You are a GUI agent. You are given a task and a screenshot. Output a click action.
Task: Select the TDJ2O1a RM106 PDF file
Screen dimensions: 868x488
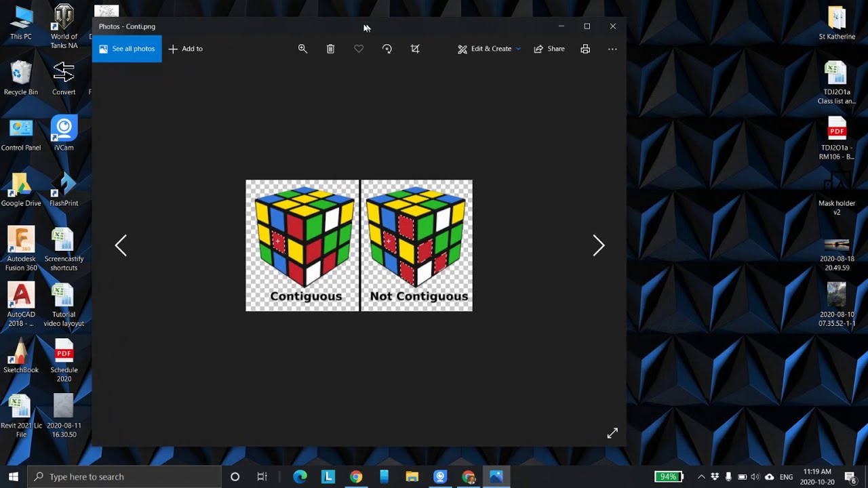tap(837, 138)
